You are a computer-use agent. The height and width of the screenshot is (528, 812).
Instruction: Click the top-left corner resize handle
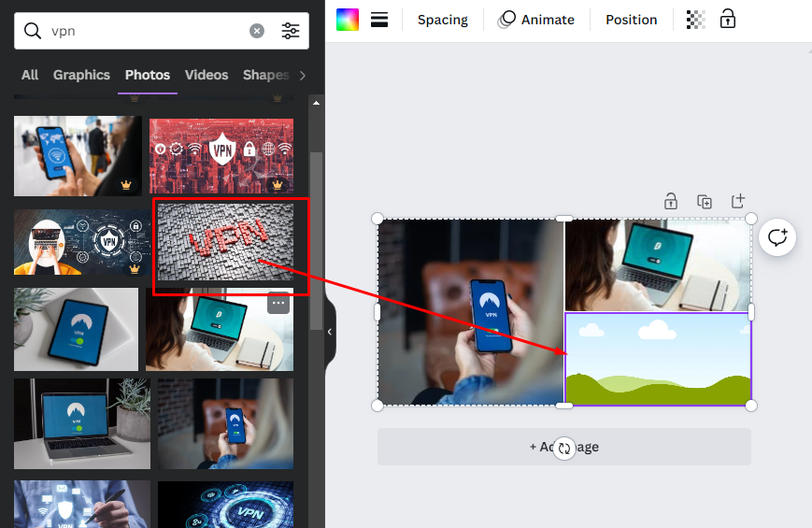378,219
